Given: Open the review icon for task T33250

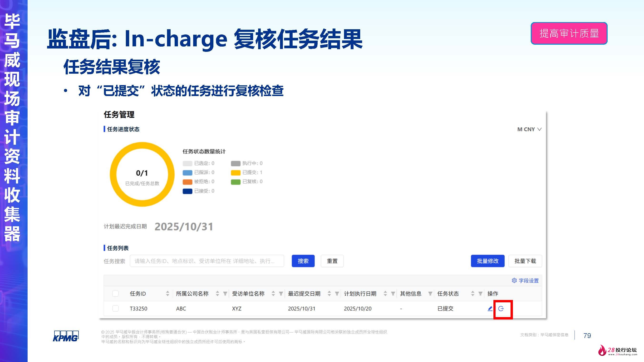Looking at the screenshot, I should (x=501, y=309).
